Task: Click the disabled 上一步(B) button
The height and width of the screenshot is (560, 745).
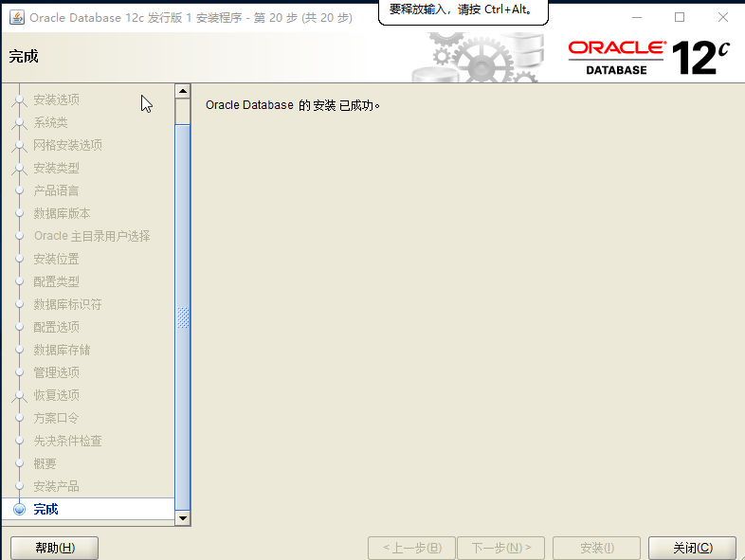Action: click(412, 548)
